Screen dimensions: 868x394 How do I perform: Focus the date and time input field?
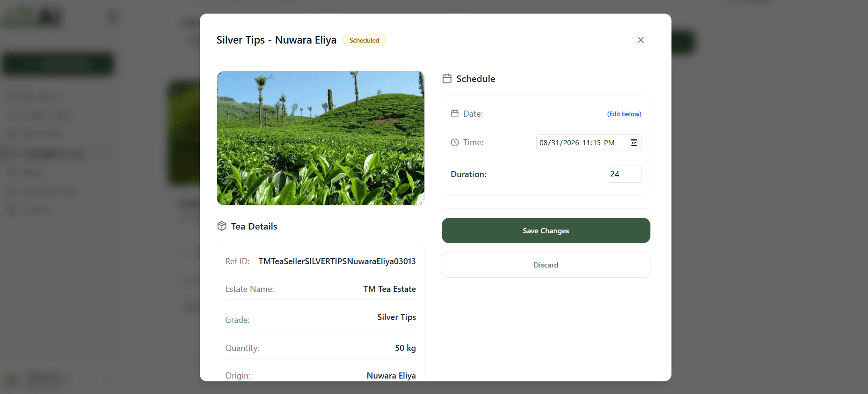(x=589, y=142)
